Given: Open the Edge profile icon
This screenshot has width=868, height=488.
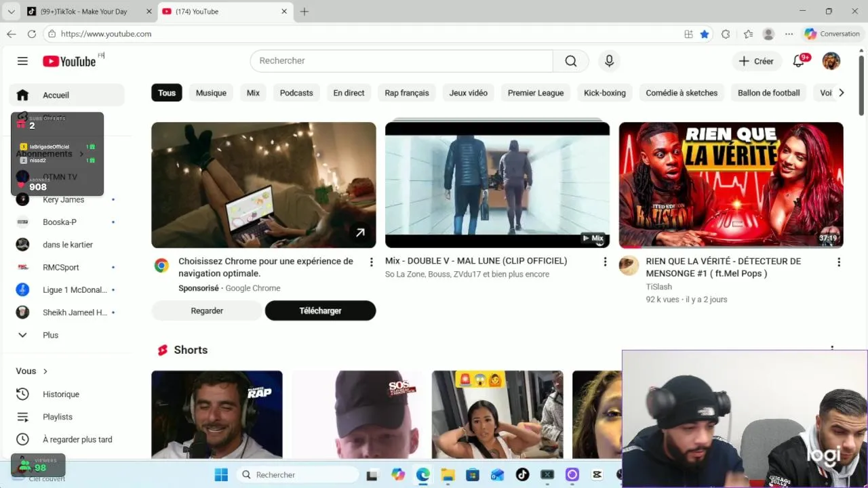Looking at the screenshot, I should click(x=768, y=34).
